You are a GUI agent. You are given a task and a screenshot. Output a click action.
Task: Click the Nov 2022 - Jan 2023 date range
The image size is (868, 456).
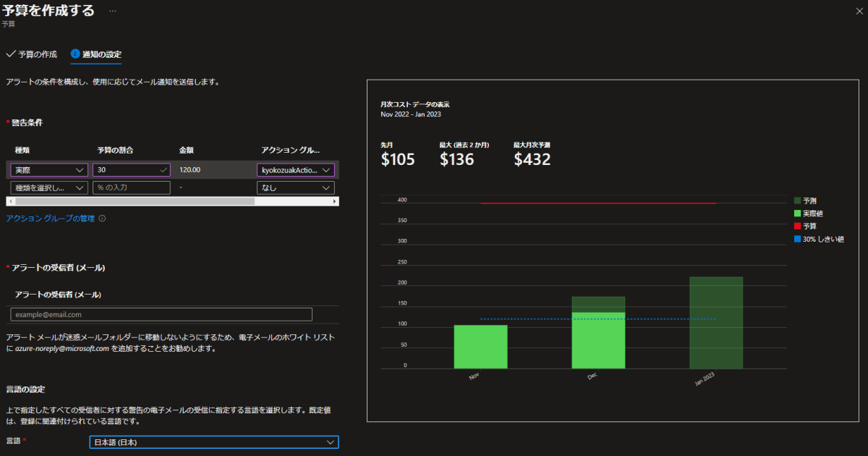[x=411, y=114]
